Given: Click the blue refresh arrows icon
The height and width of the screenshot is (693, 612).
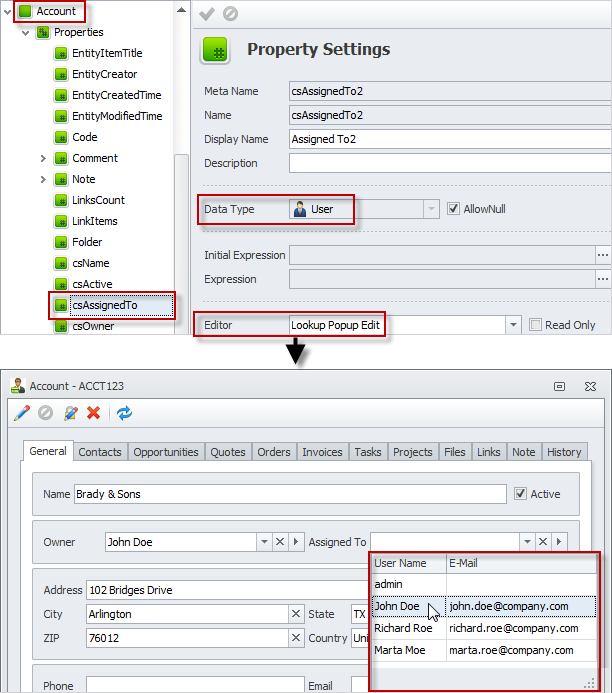Looking at the screenshot, I should coord(124,413).
